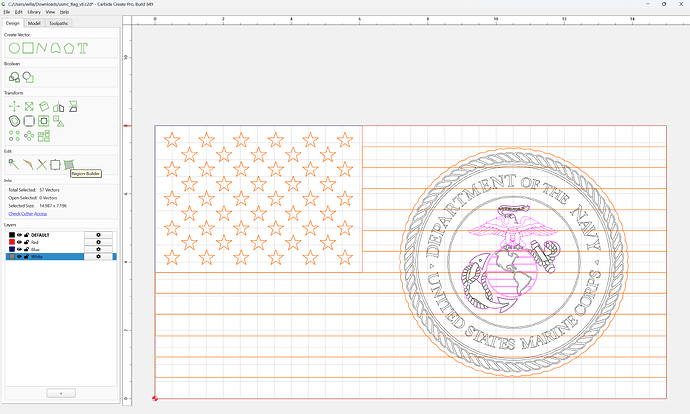Toggle visibility of the DEFAULT layer

19,235
